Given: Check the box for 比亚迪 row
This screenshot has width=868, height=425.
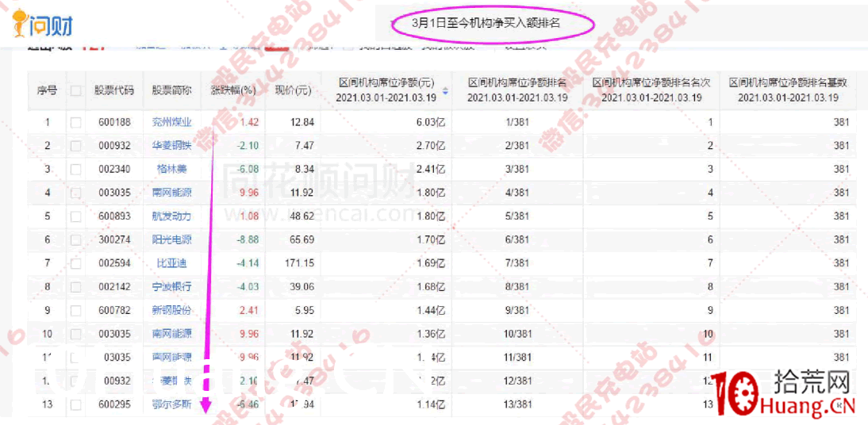Looking at the screenshot, I should tap(76, 263).
